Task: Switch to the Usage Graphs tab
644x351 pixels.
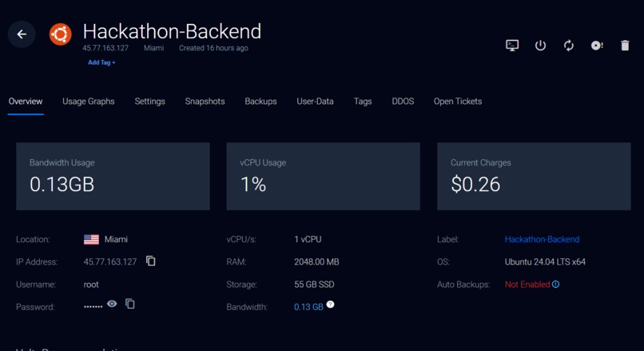Action: pyautogui.click(x=89, y=102)
